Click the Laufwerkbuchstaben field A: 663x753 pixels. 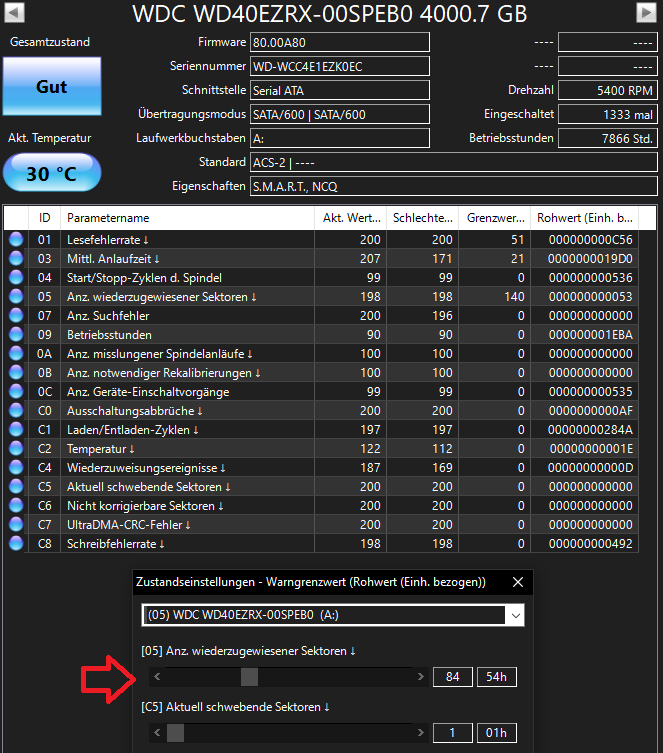point(340,138)
